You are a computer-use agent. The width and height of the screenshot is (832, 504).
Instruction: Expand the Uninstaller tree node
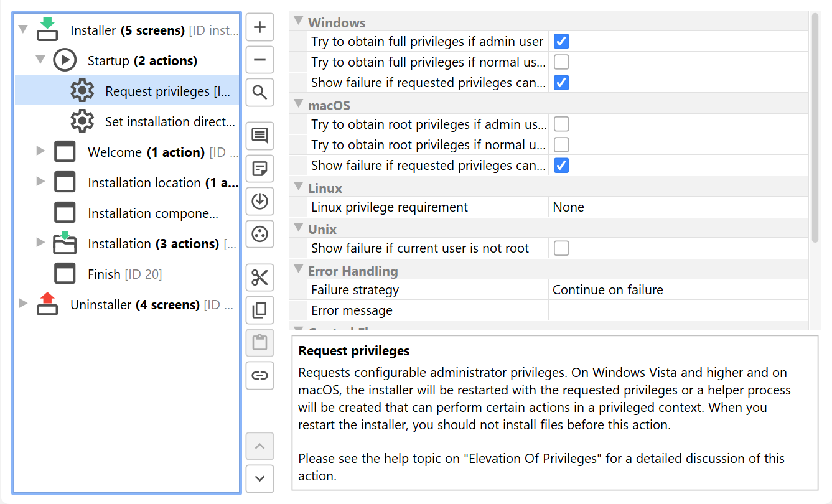click(24, 304)
